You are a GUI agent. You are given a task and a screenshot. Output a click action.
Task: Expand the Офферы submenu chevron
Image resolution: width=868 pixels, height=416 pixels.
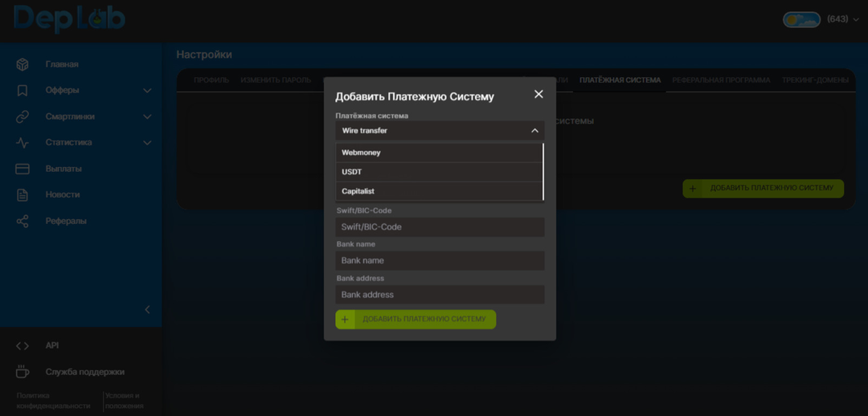pos(147,91)
